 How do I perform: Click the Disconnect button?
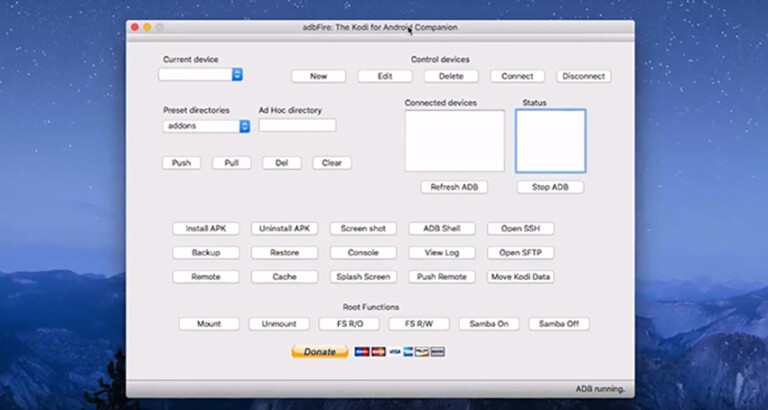pyautogui.click(x=584, y=76)
